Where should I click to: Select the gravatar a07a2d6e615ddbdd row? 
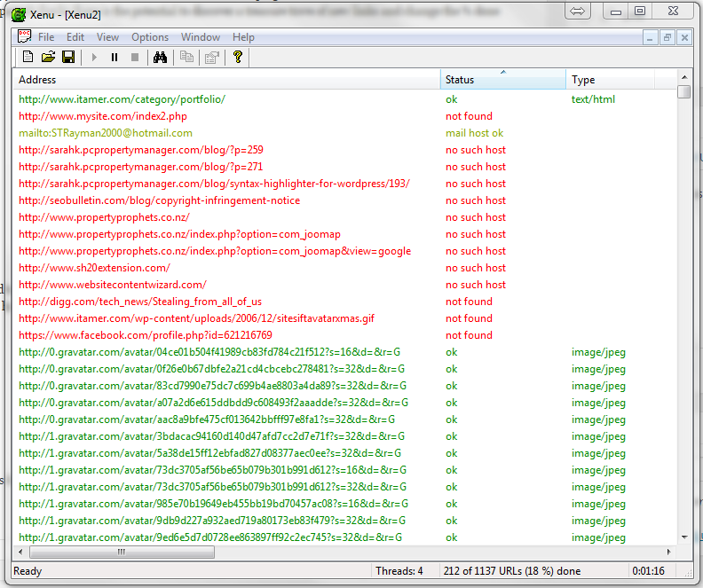point(344,403)
